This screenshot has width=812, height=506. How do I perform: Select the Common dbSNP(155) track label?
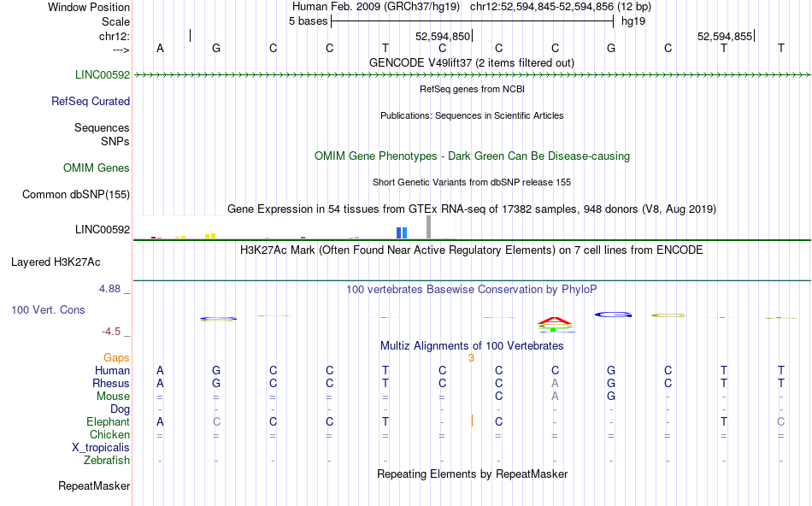point(76,194)
